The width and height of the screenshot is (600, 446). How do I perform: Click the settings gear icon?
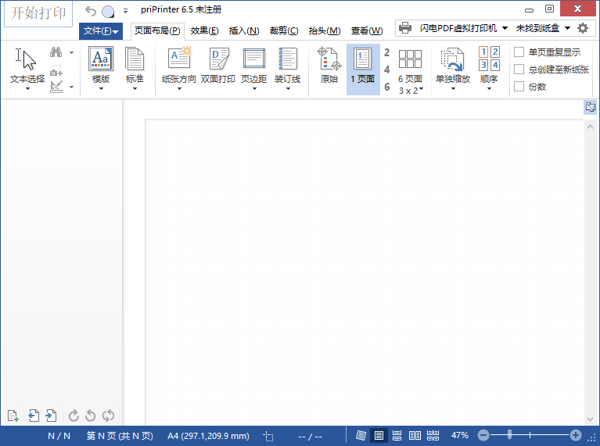click(583, 28)
